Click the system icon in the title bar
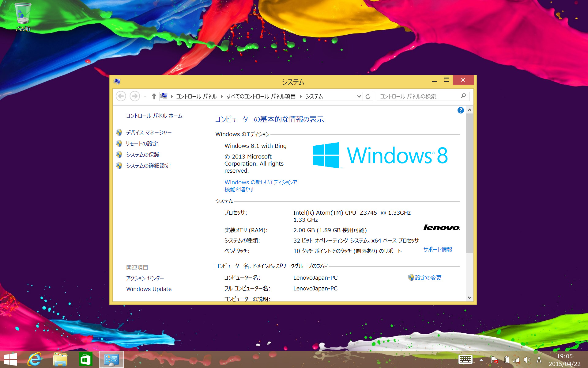This screenshot has height=368, width=588. pyautogui.click(x=117, y=81)
